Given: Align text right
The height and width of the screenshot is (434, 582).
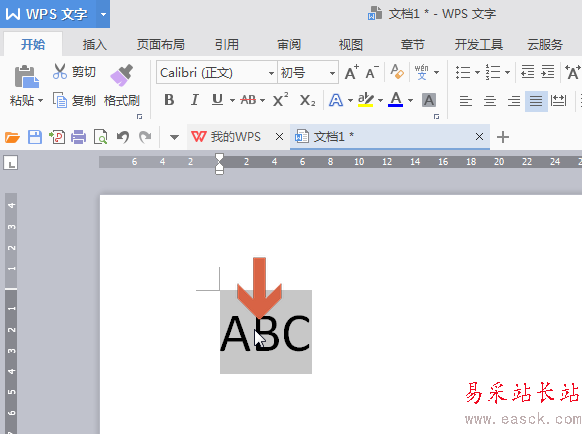Looking at the screenshot, I should coord(514,101).
